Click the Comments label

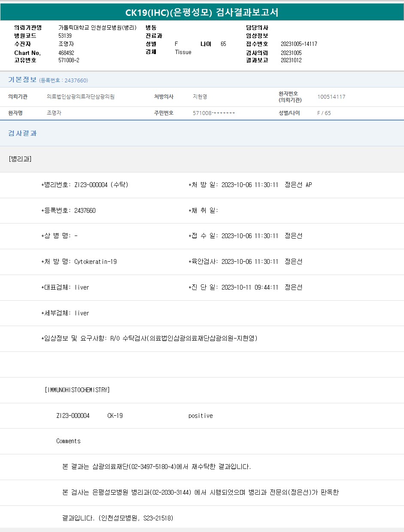(68, 441)
